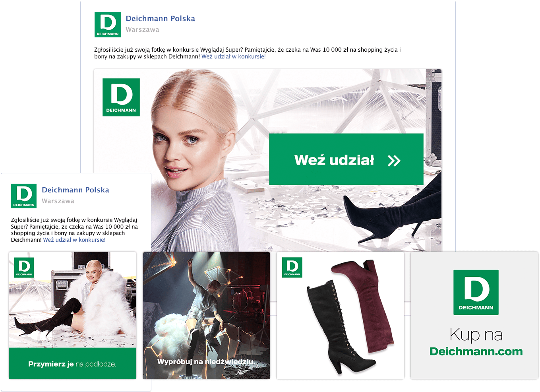Click Deichmann logo on the boots card
The height and width of the screenshot is (392, 540).
coord(292,268)
